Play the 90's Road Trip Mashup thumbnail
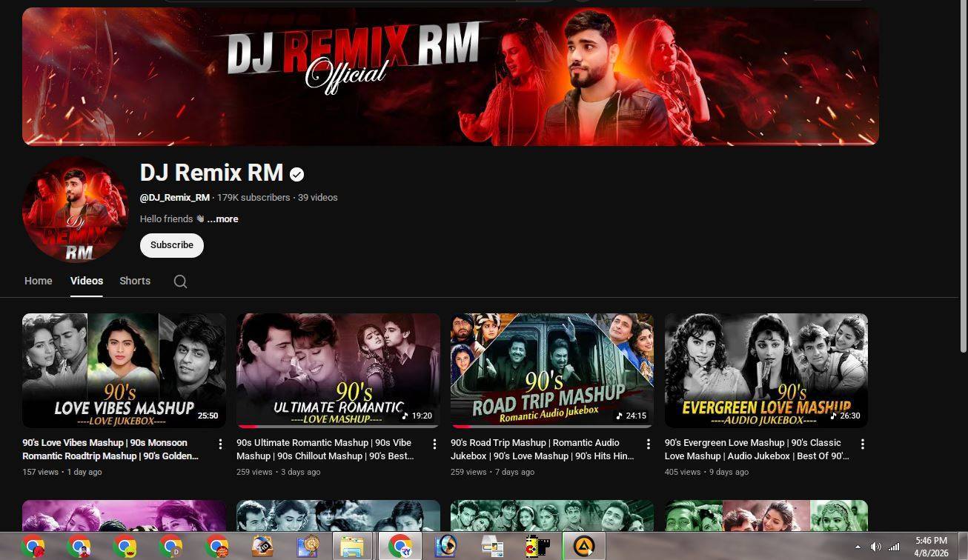 point(552,370)
